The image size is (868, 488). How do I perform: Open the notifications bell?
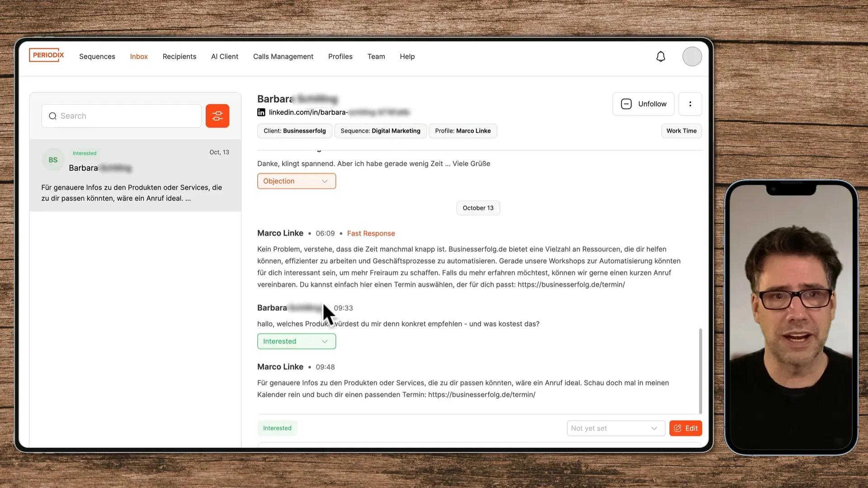pos(660,56)
